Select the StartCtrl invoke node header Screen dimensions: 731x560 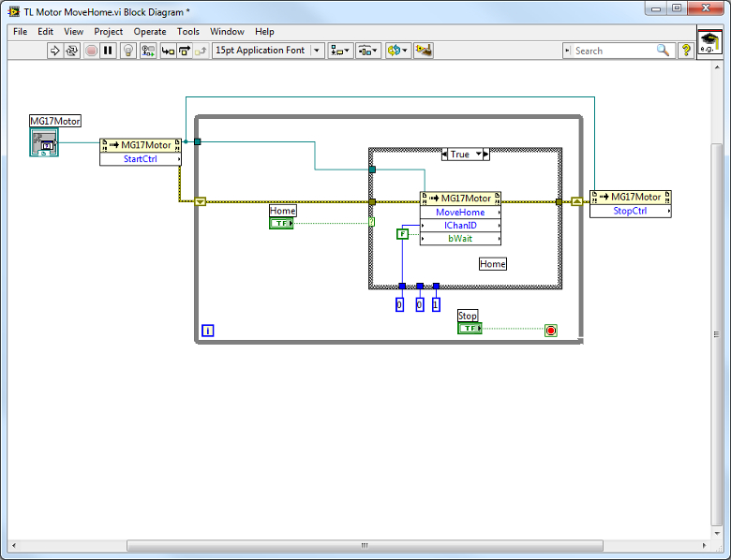[x=141, y=145]
